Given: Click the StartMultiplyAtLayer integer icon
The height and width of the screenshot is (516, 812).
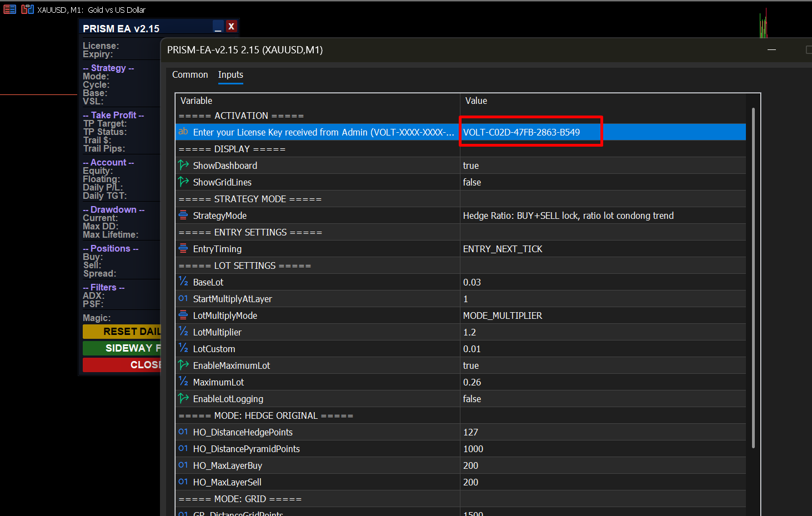Looking at the screenshot, I should coord(183,298).
